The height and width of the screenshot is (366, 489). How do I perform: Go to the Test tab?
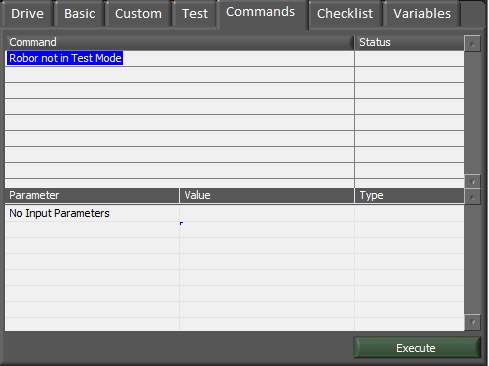click(195, 14)
